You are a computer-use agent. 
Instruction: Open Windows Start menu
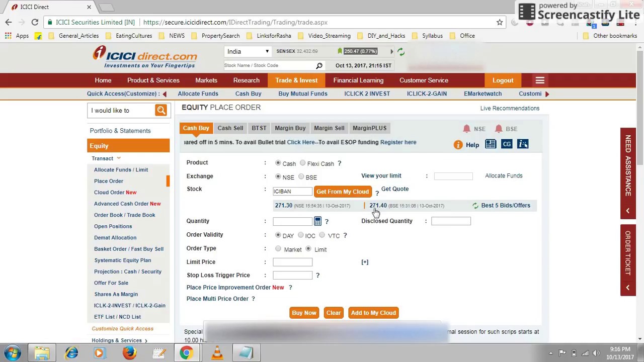pyautogui.click(x=13, y=353)
